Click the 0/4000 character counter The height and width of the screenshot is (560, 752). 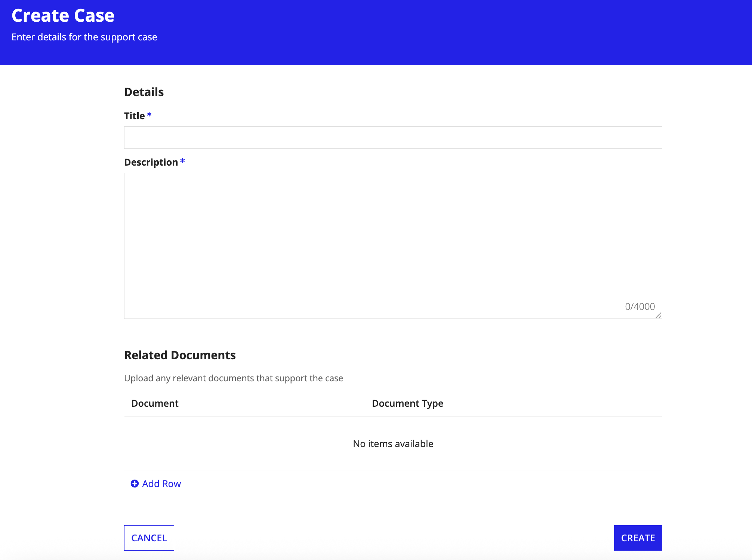640,307
